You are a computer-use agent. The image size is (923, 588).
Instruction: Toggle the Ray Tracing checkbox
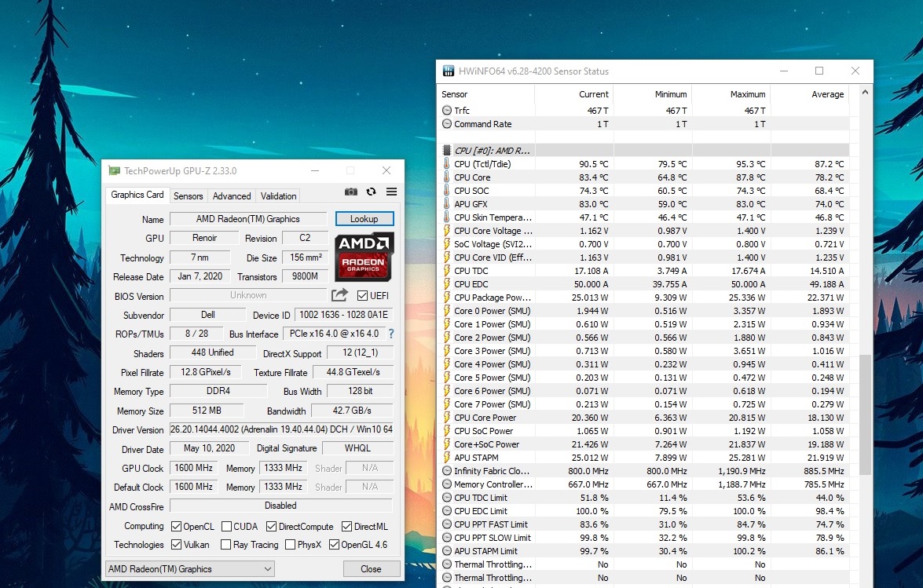pyautogui.click(x=225, y=545)
